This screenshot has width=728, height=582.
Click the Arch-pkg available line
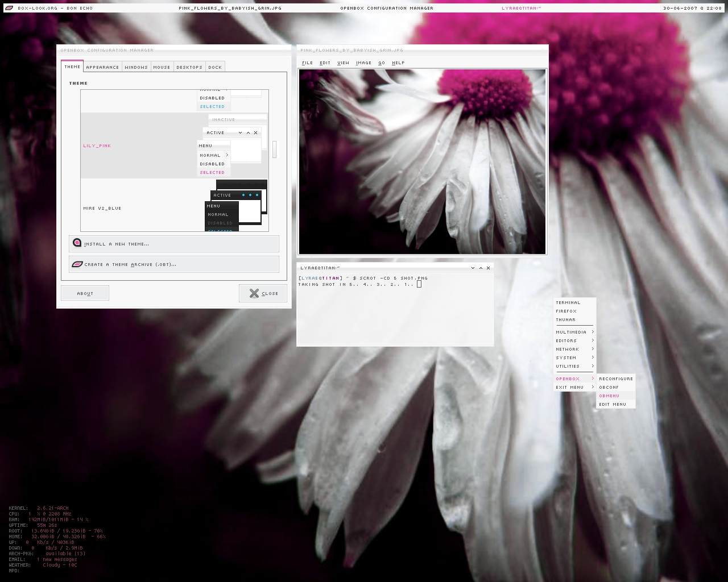click(47, 554)
